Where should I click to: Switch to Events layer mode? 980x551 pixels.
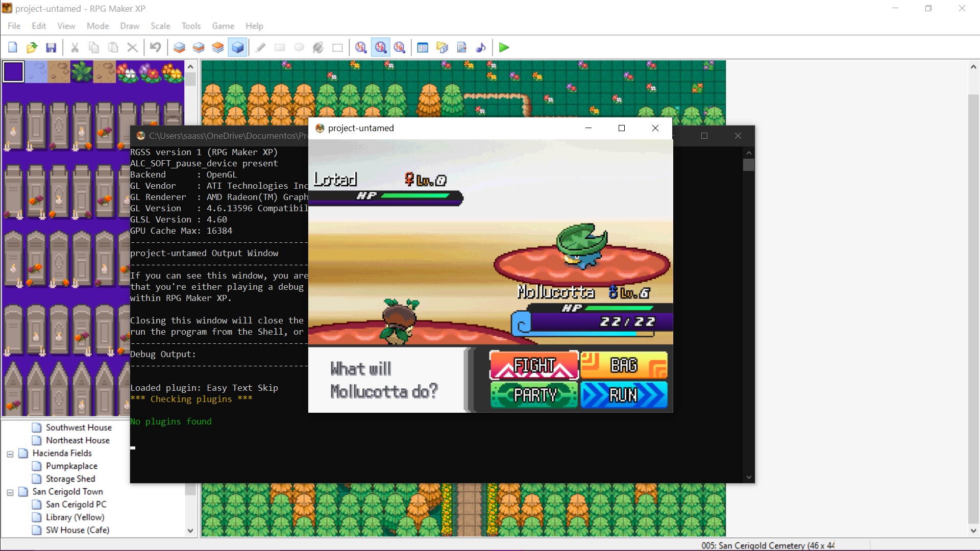click(238, 47)
